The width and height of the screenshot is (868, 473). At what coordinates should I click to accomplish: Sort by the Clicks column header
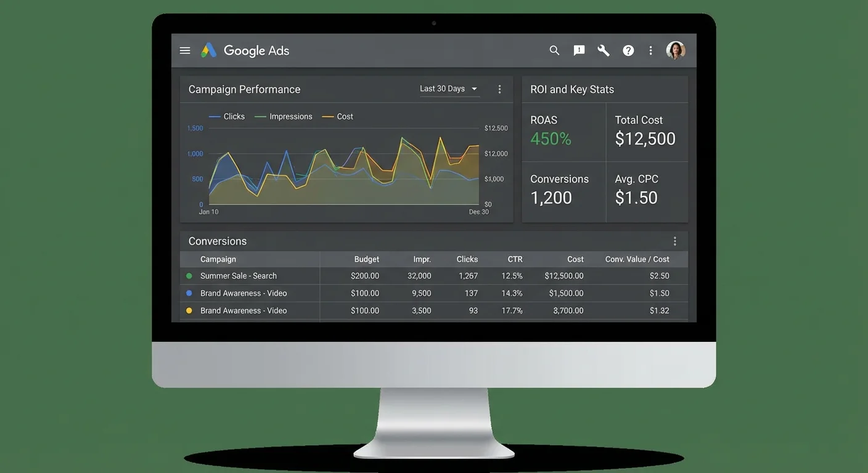467,259
